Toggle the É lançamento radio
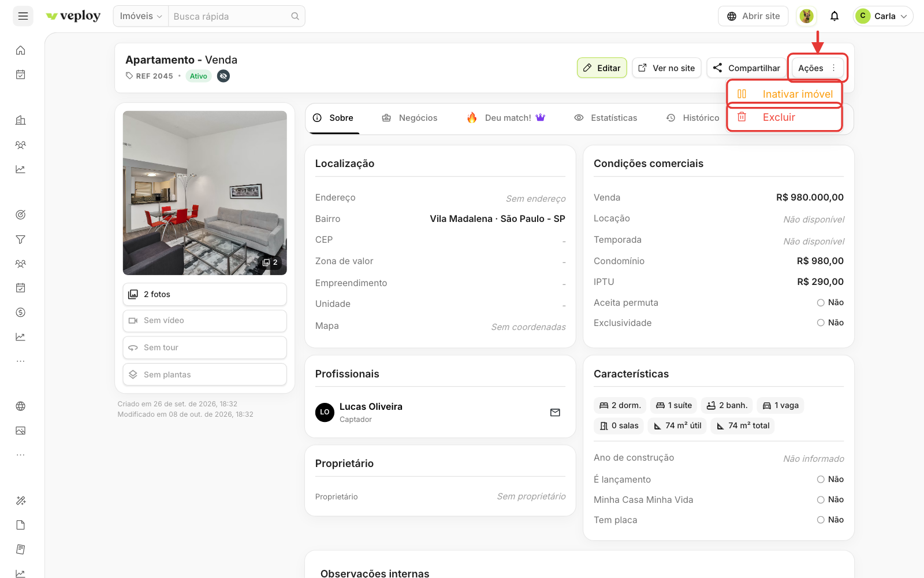The height and width of the screenshot is (578, 924). point(821,480)
